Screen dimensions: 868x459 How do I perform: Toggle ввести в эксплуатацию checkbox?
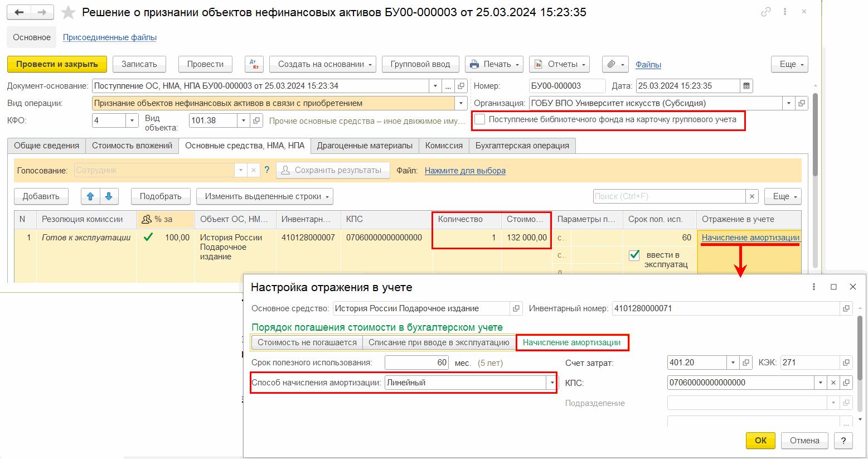[x=634, y=255]
